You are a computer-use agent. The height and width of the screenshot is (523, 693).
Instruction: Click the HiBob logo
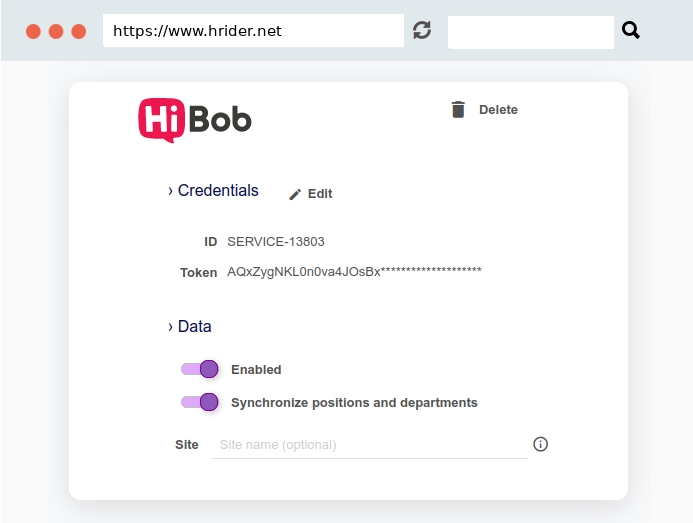pos(195,120)
